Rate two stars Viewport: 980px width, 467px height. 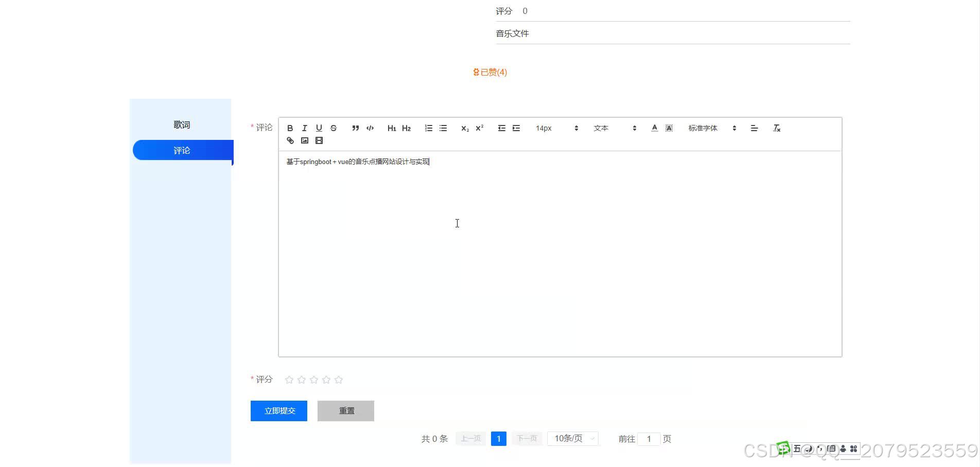click(302, 380)
